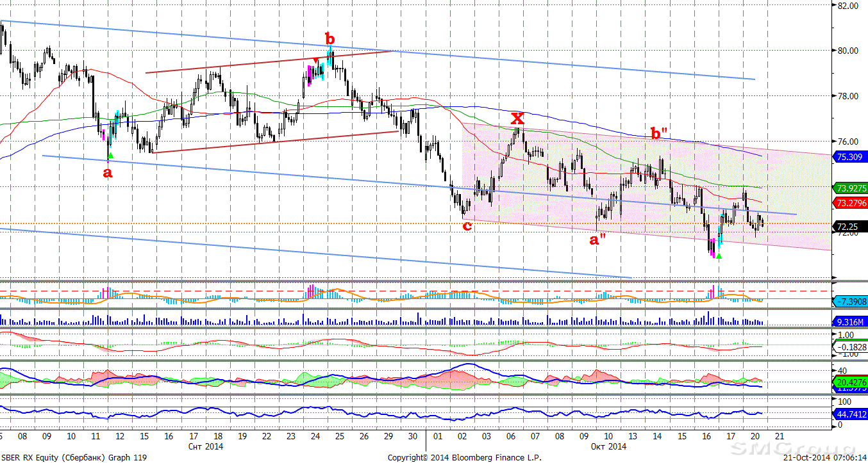This screenshot has width=868, height=463.
Task: Click the green up-arrow marker at October 16 low
Action: coord(719,256)
